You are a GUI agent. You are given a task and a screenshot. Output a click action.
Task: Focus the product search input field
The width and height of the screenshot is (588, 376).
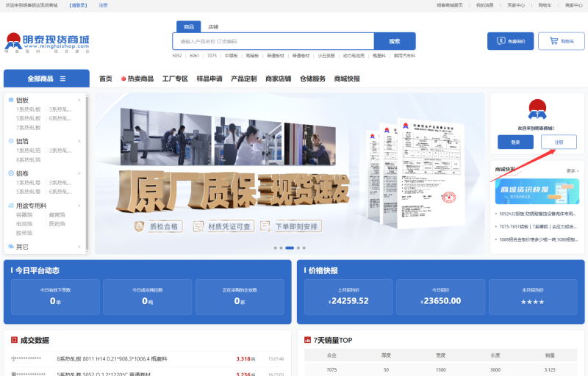click(273, 41)
